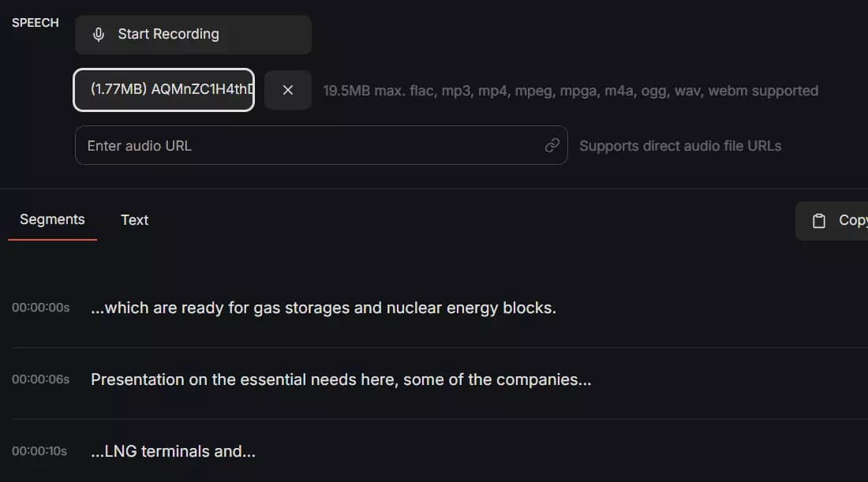
Task: Switch to the Text tab
Action: [134, 220]
